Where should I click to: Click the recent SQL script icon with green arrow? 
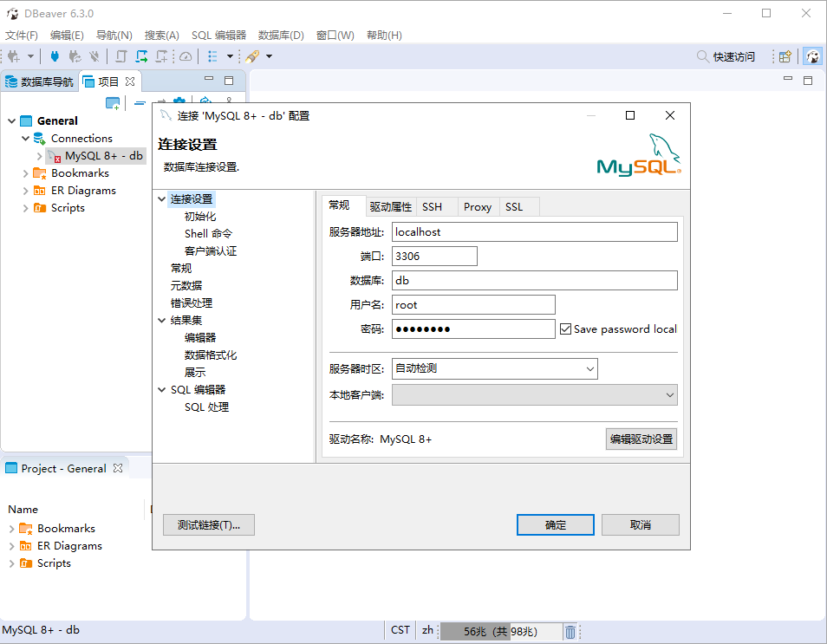tap(141, 56)
